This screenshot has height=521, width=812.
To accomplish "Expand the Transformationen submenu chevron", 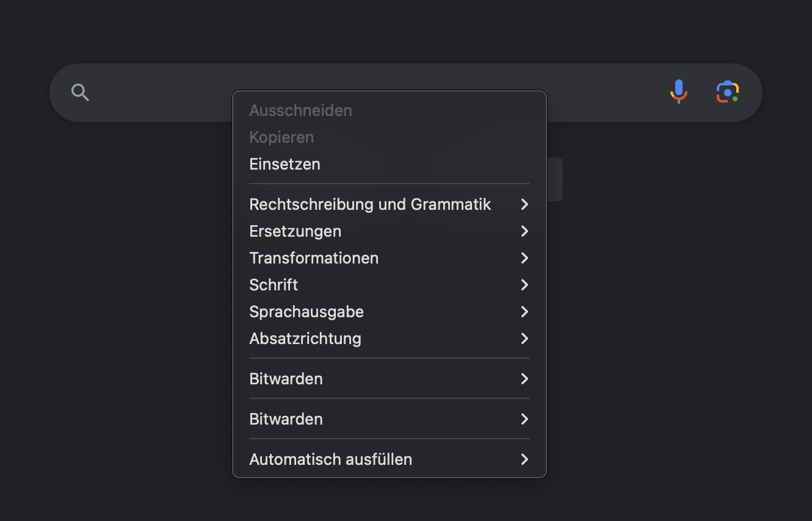I will click(524, 258).
